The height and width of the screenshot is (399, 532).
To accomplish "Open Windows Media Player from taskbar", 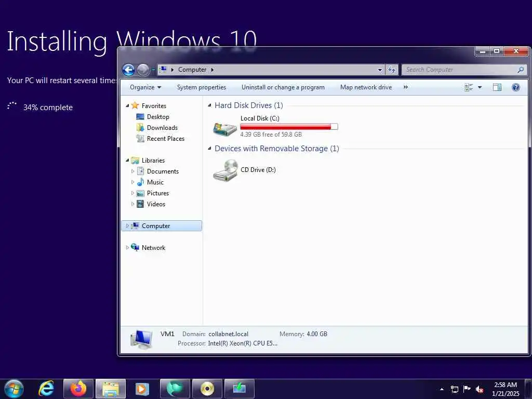I will (142, 389).
